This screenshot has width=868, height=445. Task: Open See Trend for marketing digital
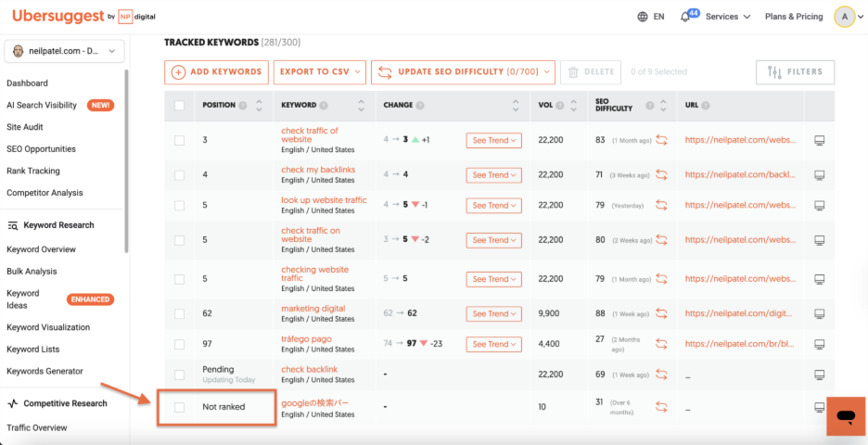[x=493, y=314]
